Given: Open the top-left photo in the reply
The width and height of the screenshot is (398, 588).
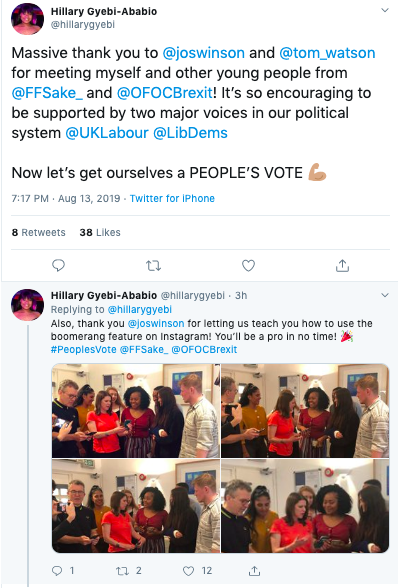Looking at the screenshot, I should point(136,411).
